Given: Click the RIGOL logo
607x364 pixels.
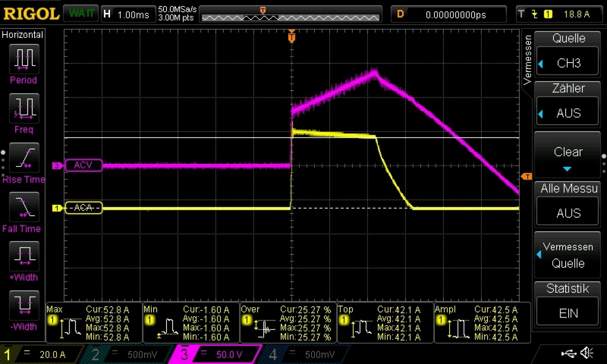Looking at the screenshot, I should [x=31, y=14].
